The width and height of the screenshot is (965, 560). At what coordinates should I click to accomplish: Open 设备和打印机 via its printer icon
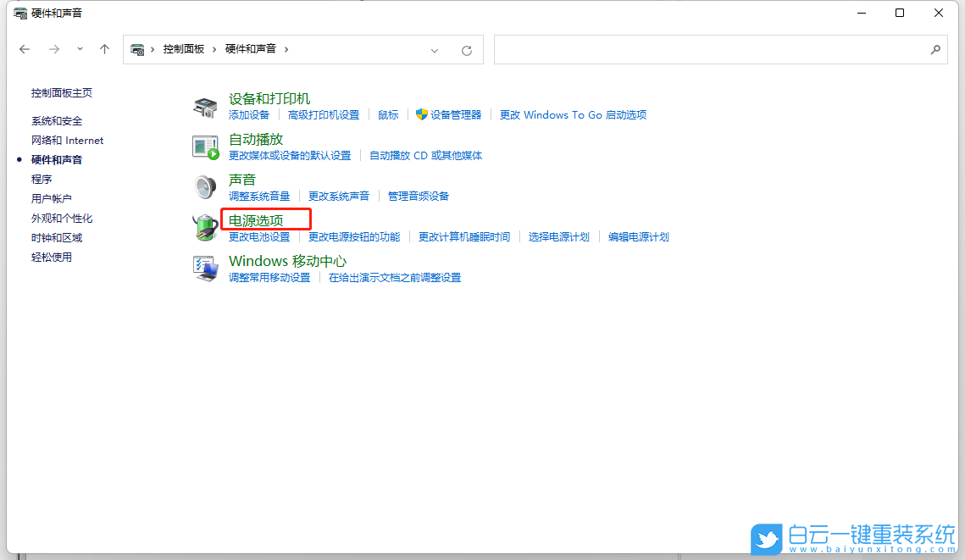[205, 105]
